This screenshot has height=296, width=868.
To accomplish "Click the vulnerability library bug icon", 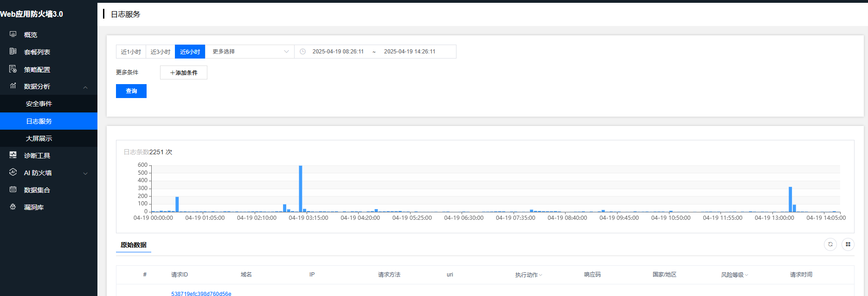I will click(13, 207).
